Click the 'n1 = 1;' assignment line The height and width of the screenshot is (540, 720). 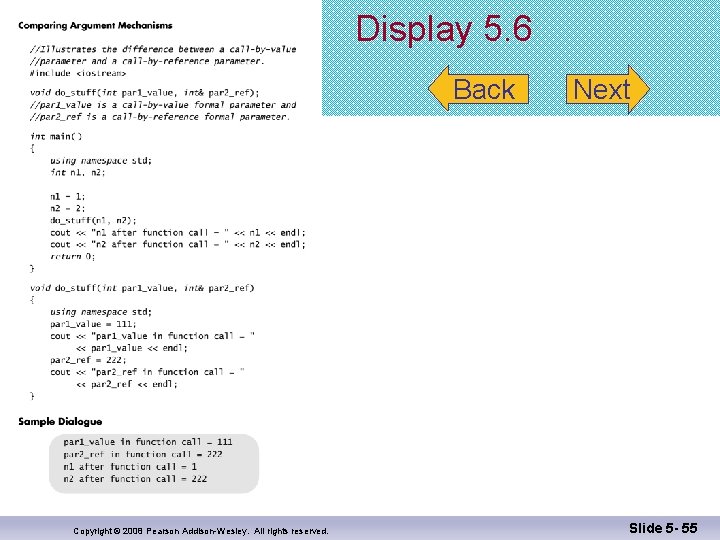(x=68, y=197)
